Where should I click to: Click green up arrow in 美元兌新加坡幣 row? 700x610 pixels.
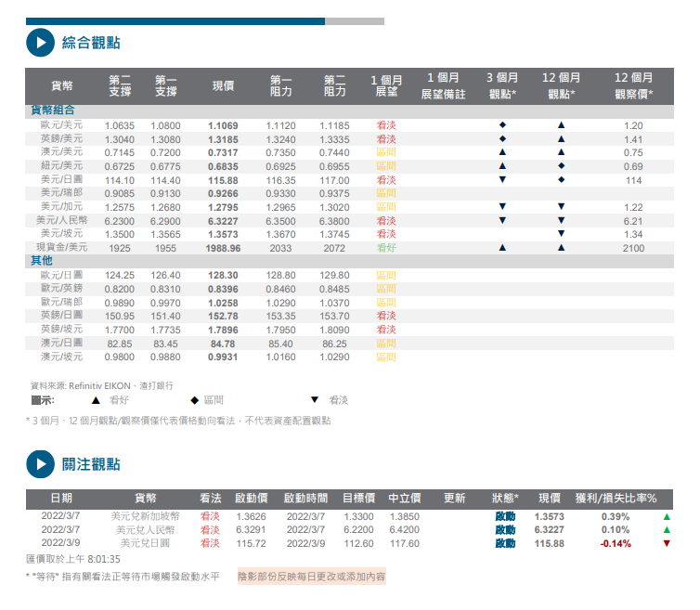tap(667, 516)
